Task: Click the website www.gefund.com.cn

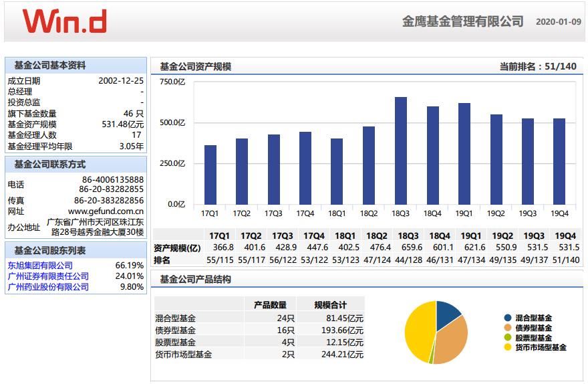Action: click(106, 211)
